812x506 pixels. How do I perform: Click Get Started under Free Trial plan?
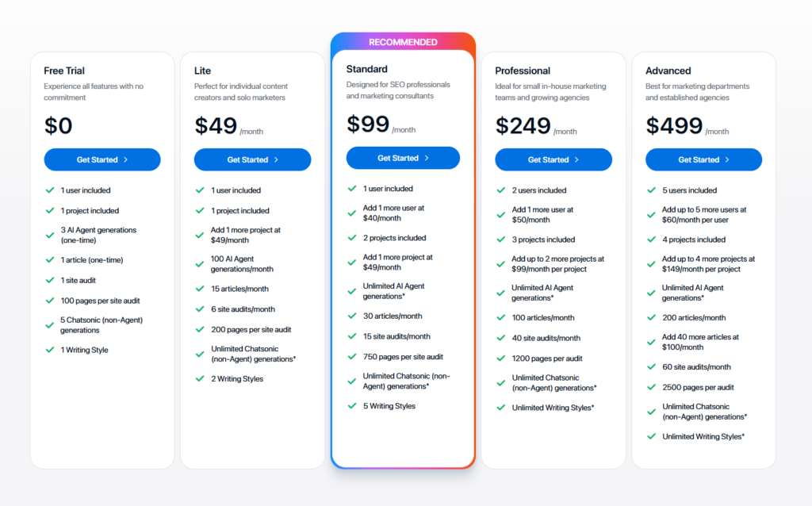[x=102, y=159]
